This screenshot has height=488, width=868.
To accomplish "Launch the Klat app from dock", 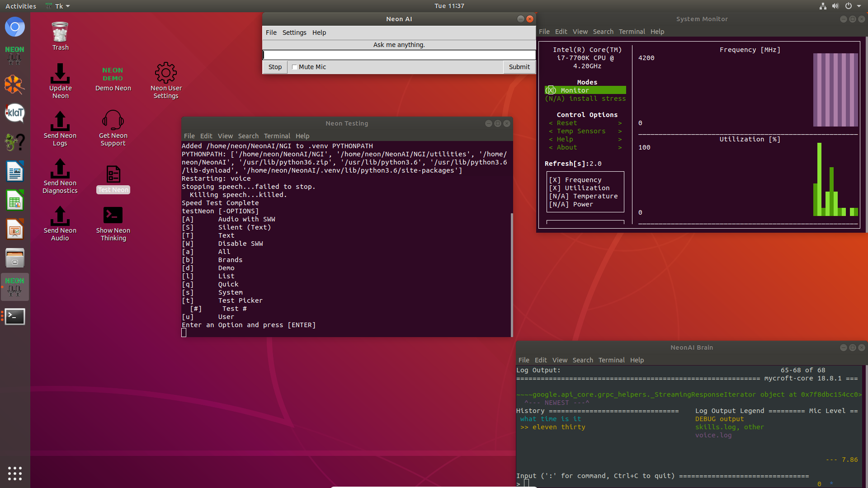I will point(15,113).
